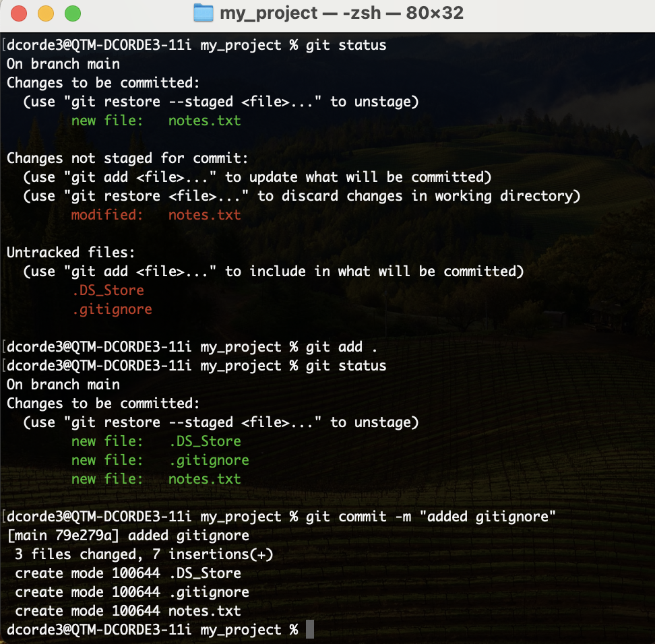Click the first 'On branch main' line

tap(63, 64)
